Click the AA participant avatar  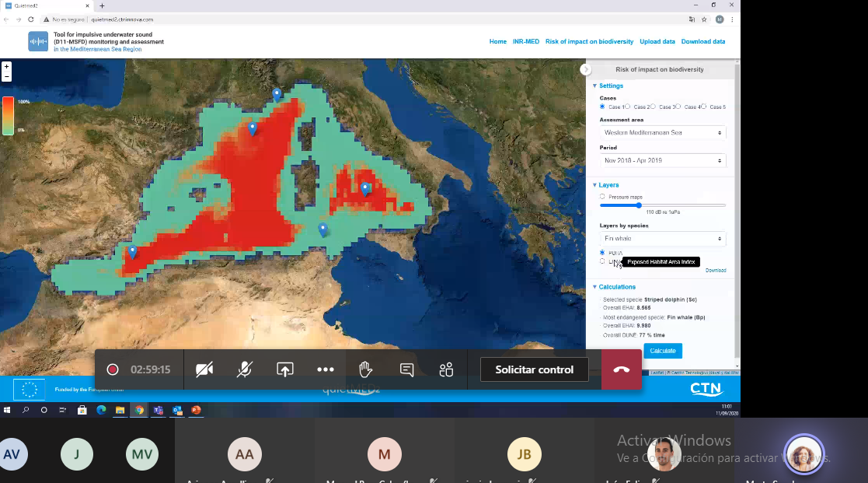click(244, 454)
